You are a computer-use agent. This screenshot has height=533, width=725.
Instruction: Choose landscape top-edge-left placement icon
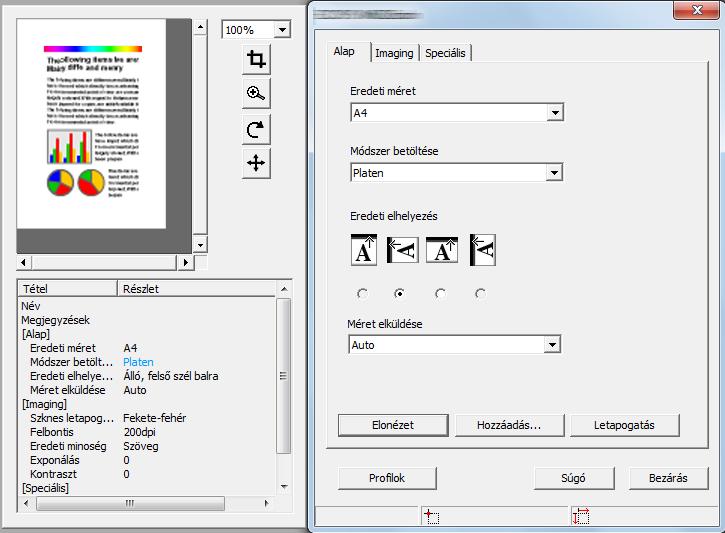click(x=483, y=250)
